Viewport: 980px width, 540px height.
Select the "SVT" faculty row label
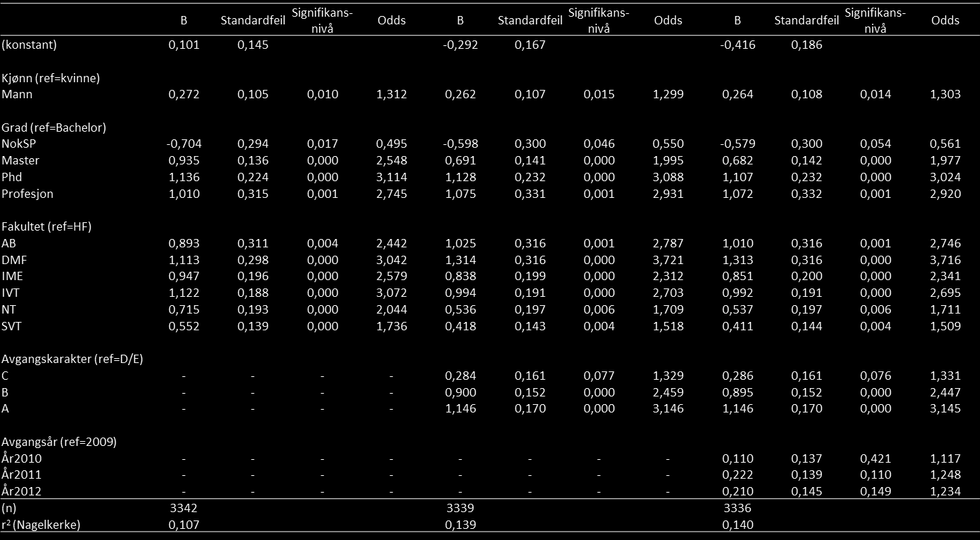[x=12, y=326]
